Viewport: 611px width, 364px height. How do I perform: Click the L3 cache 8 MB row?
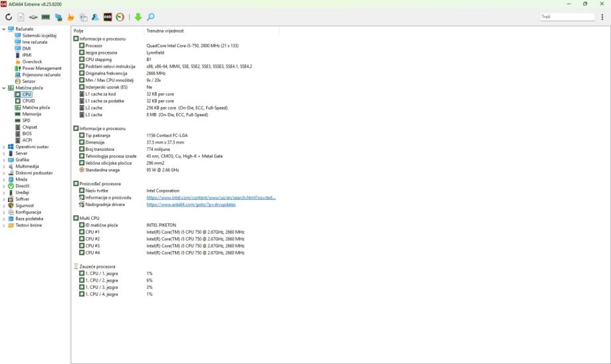144,115
